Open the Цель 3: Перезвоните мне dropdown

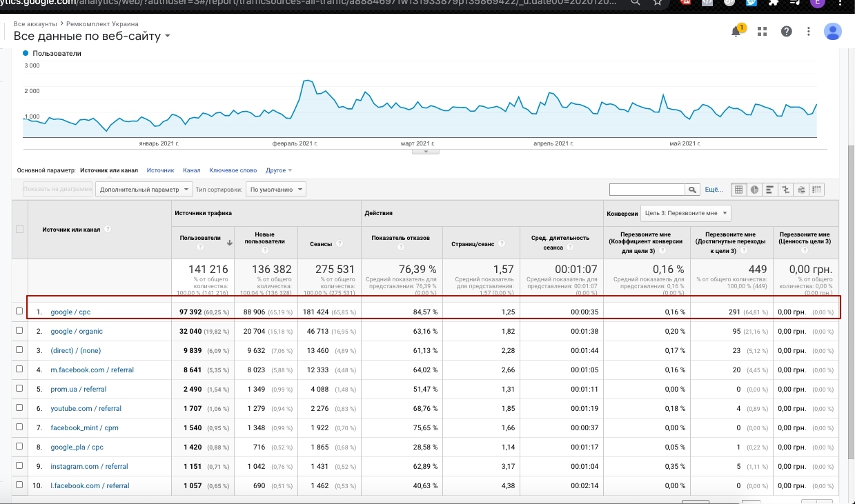(685, 213)
